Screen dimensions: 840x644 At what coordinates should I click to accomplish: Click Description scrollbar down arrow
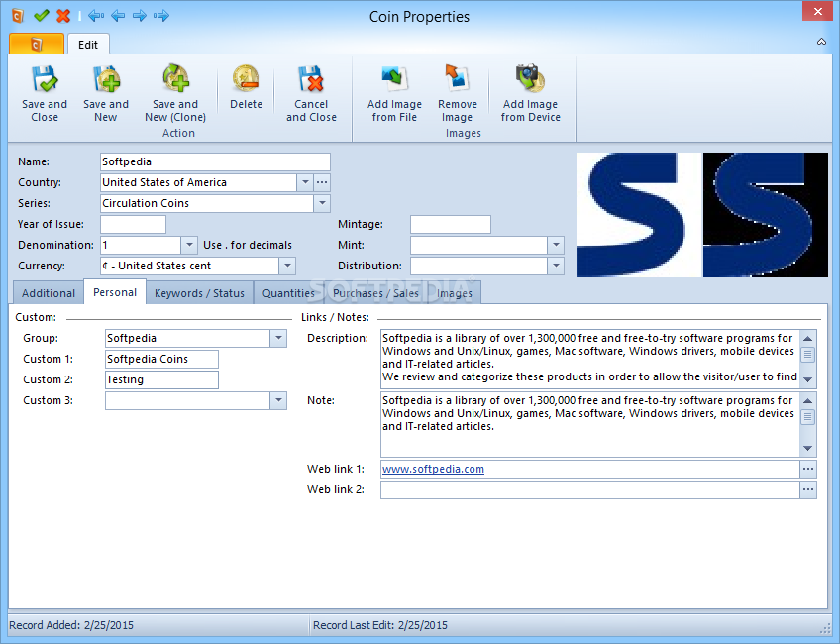coord(808,379)
